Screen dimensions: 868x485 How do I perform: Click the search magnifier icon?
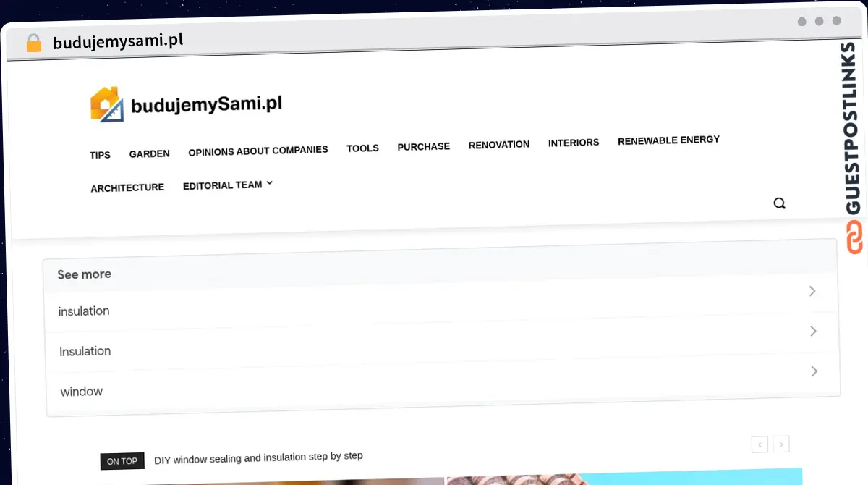pos(779,203)
